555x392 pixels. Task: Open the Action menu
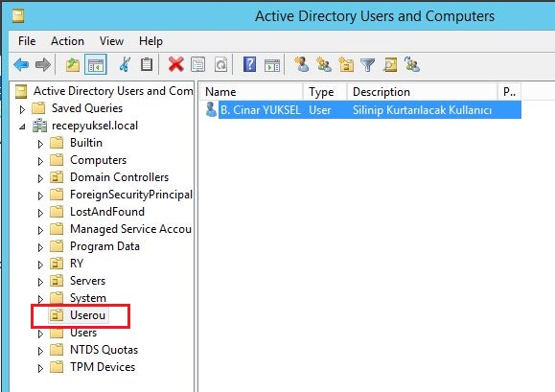click(68, 41)
